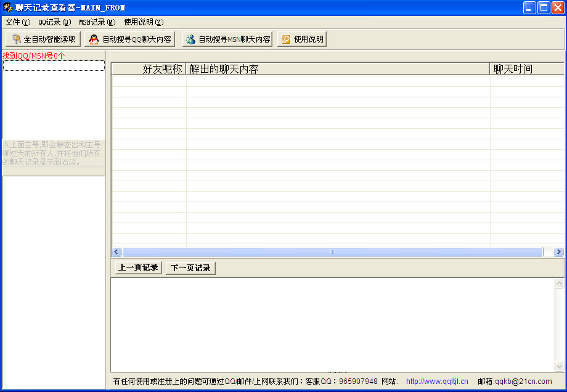The height and width of the screenshot is (392, 567).
Task: Click inside the lower-left contacts list box
Action: pyautogui.click(x=54, y=282)
